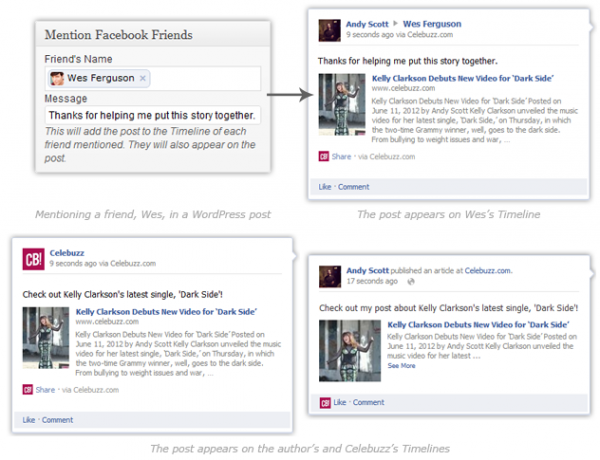Click Wes Ferguson's avatar in the friend token

57,78
